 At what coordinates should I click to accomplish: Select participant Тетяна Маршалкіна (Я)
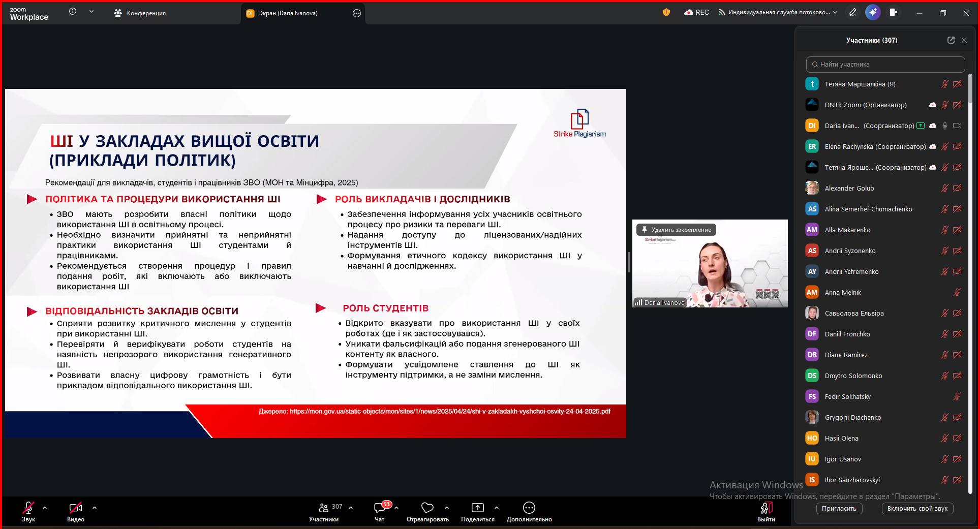[x=884, y=84]
